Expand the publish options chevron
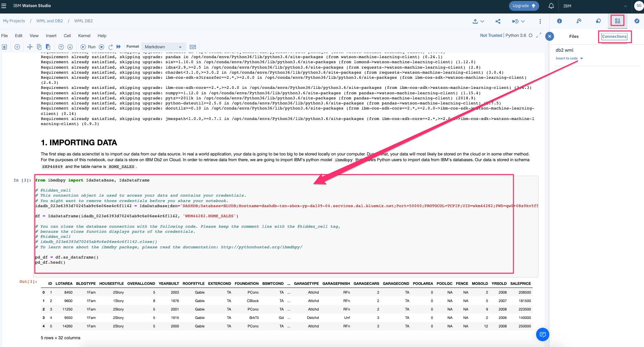The width and height of the screenshot is (644, 347). pyautogui.click(x=482, y=21)
